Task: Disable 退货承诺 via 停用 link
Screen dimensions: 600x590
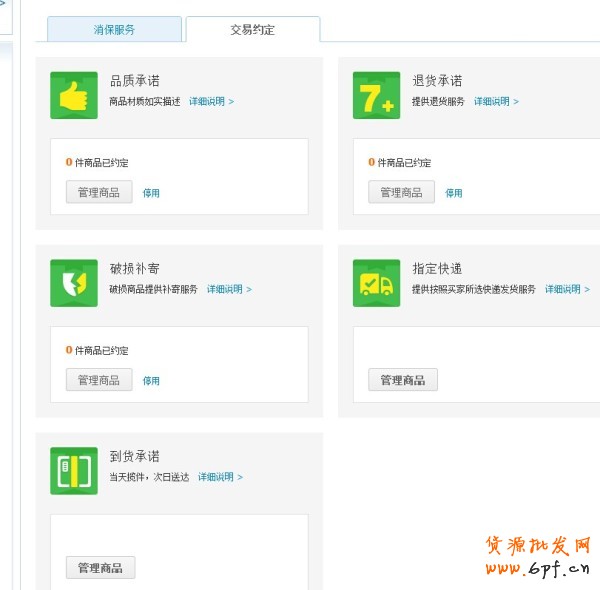Action: coord(454,193)
